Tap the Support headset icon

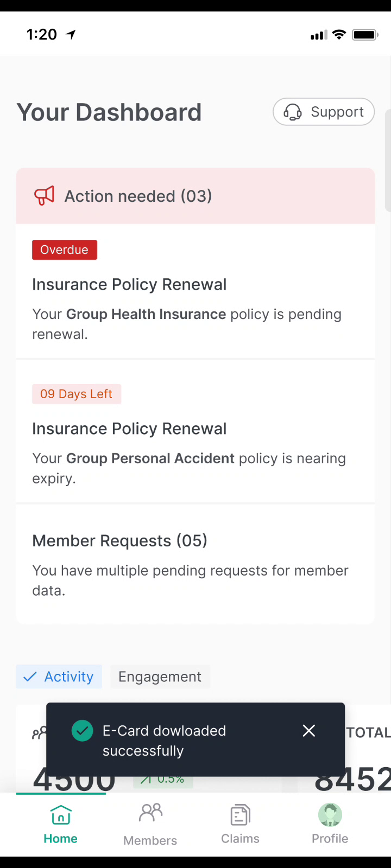293,112
